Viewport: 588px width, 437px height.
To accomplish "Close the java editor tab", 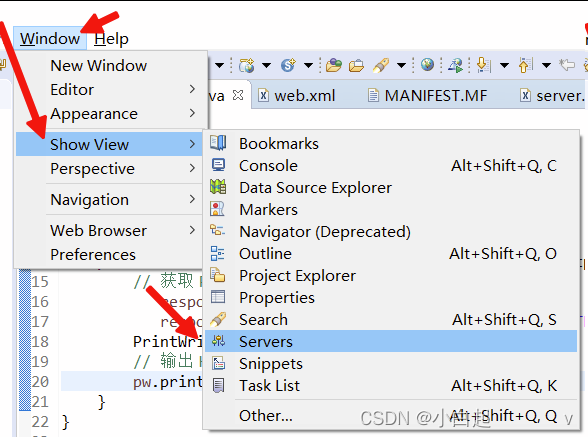I will (238, 95).
